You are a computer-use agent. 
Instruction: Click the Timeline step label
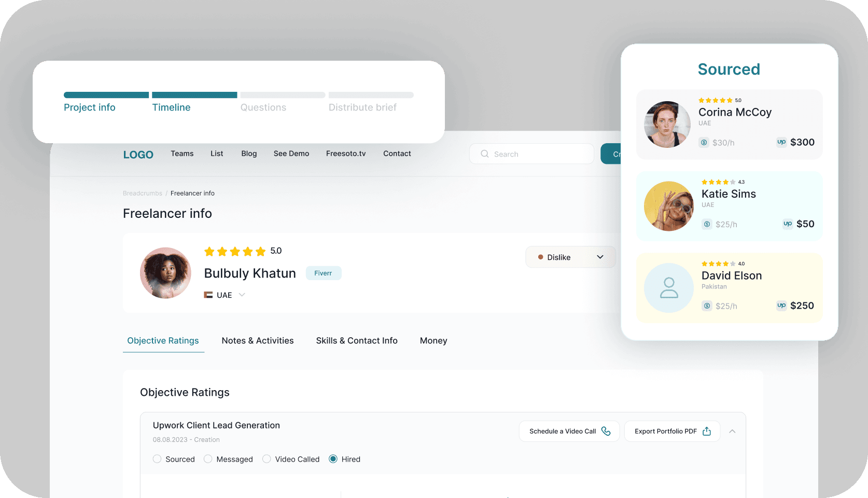171,107
